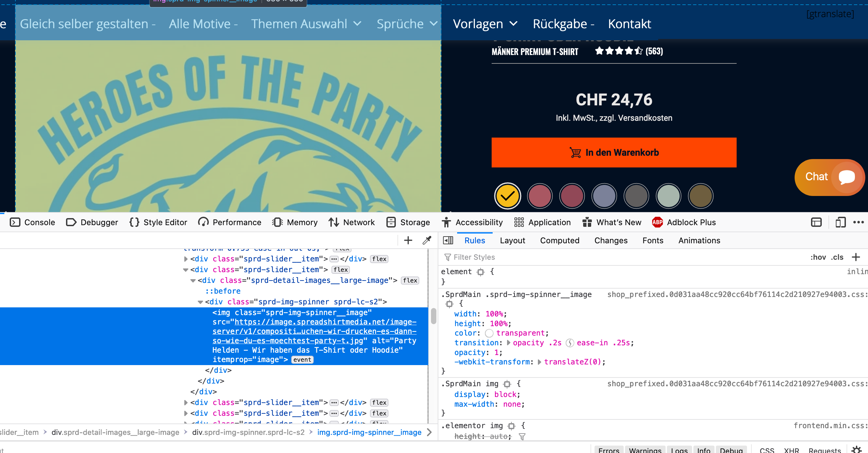Click the eyedropper color picker icon

pyautogui.click(x=427, y=240)
